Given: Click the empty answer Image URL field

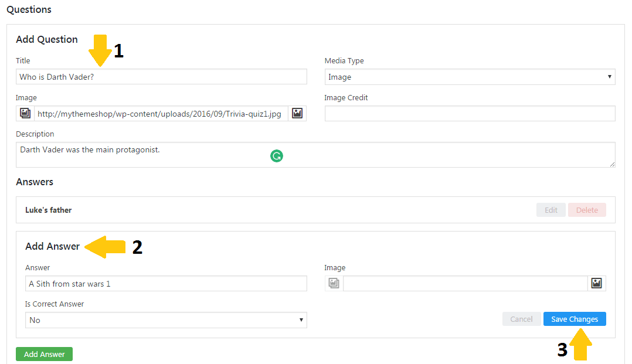Looking at the screenshot, I should [465, 284].
